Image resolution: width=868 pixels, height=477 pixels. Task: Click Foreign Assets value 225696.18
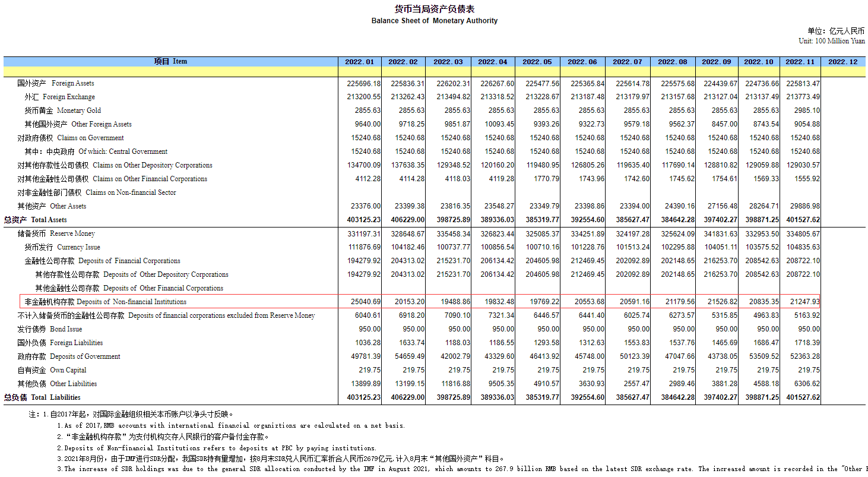(x=364, y=84)
